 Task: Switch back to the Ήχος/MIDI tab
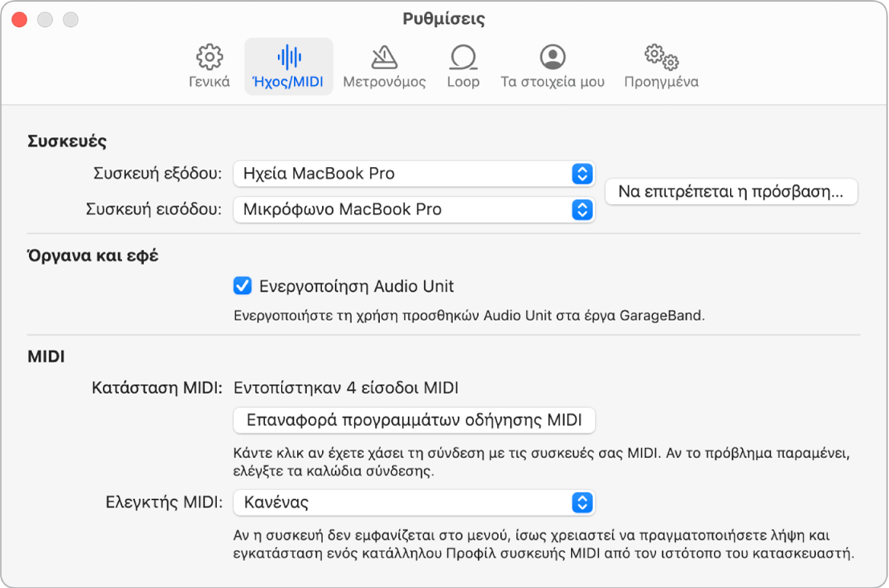point(289,66)
